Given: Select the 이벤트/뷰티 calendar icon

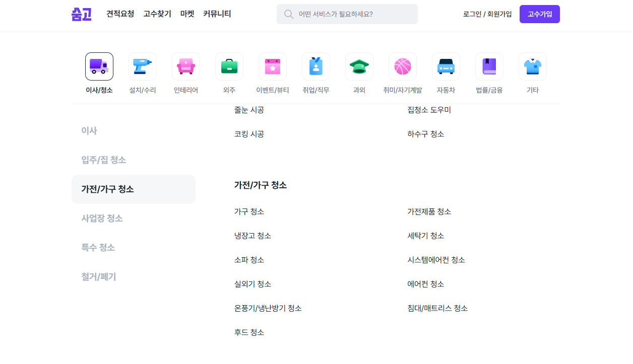Looking at the screenshot, I should (272, 66).
